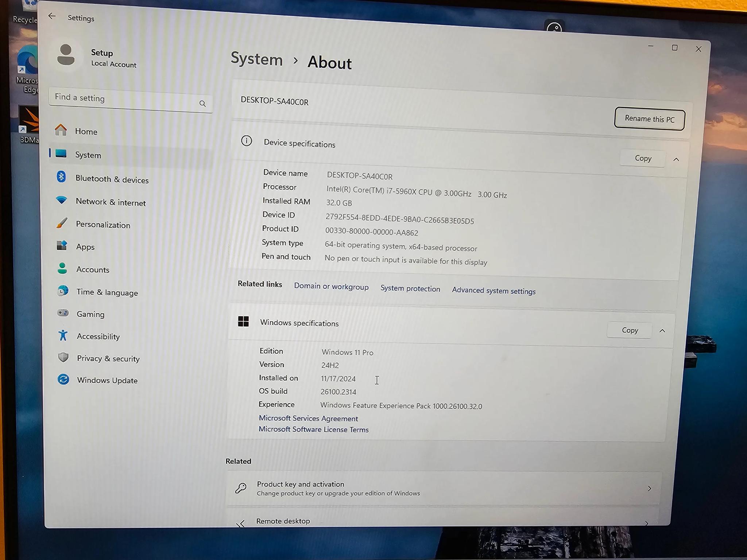The height and width of the screenshot is (560, 747).
Task: Open Time & language settings
Action: click(130, 292)
